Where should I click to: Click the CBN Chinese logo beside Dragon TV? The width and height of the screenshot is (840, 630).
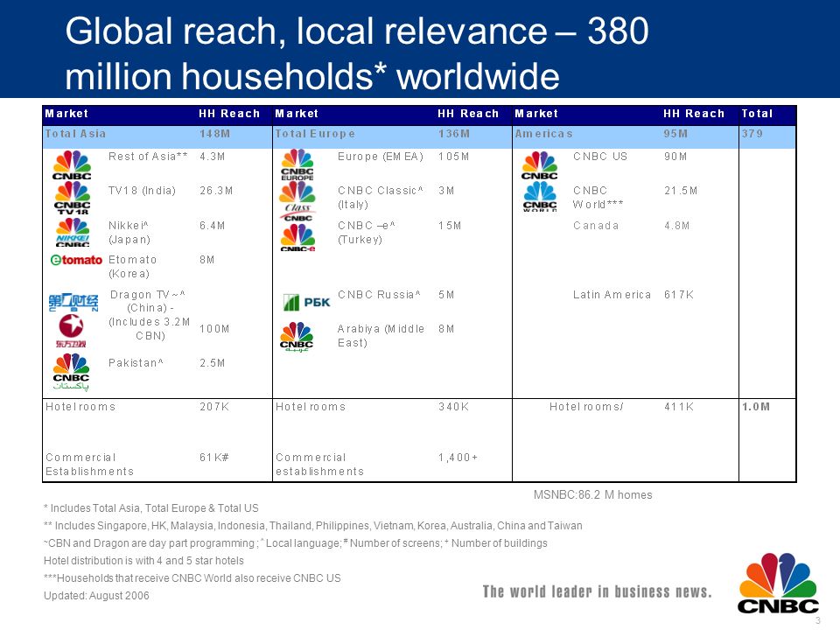73,302
